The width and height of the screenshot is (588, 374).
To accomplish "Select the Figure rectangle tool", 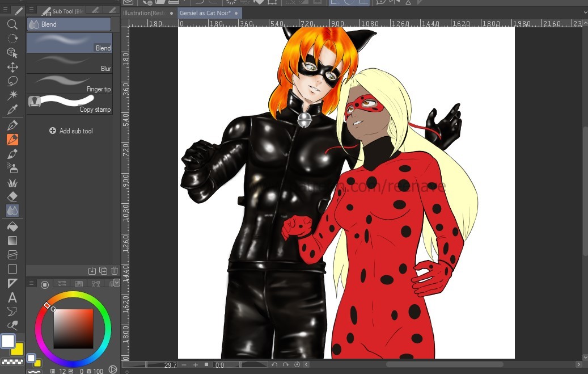I will [x=12, y=269].
